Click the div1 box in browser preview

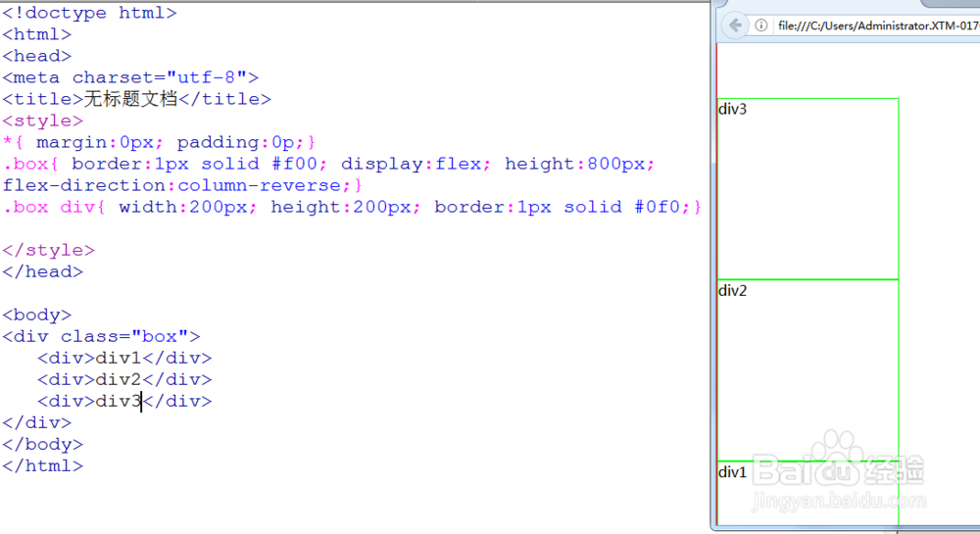click(808, 494)
